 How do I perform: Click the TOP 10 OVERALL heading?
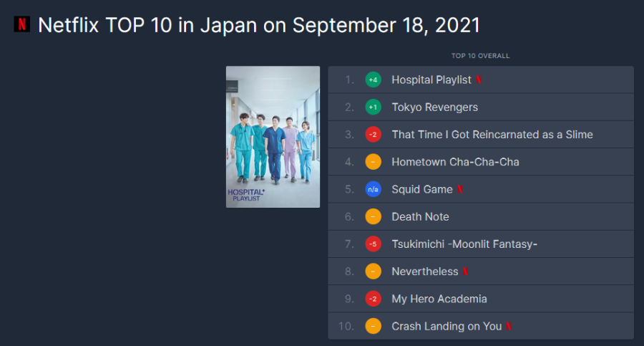coord(480,56)
